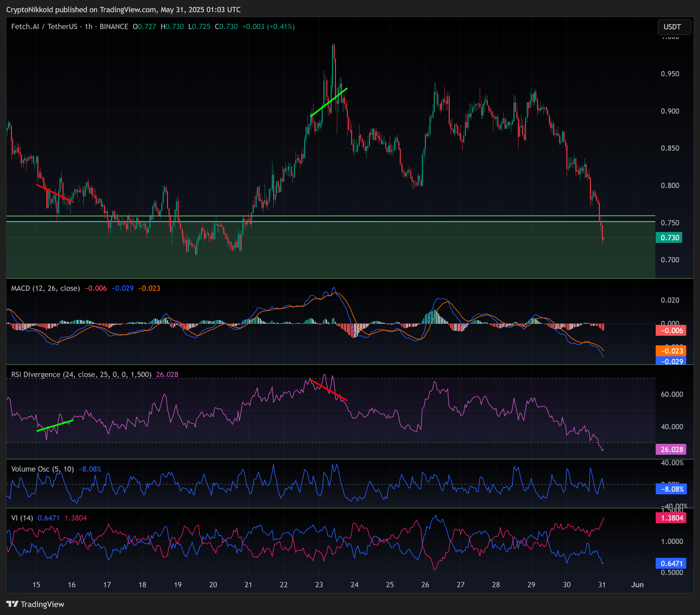Click the current price label 0.730

[669, 238]
